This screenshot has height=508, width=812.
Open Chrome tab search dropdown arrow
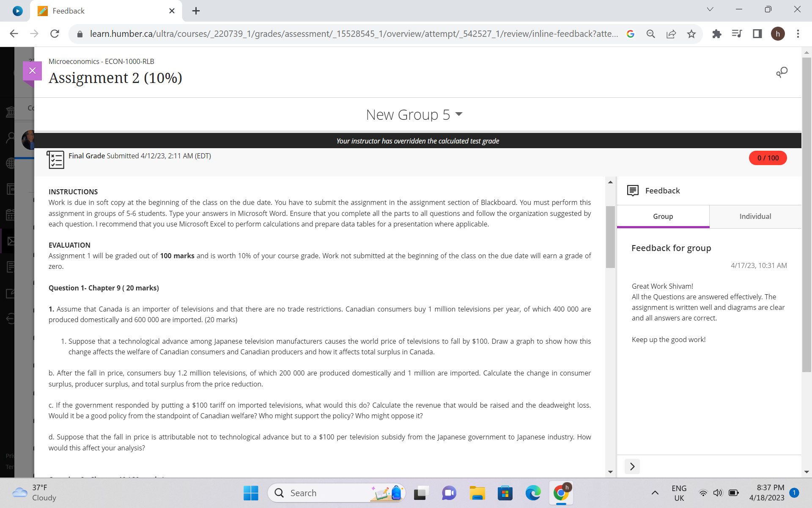pos(710,9)
